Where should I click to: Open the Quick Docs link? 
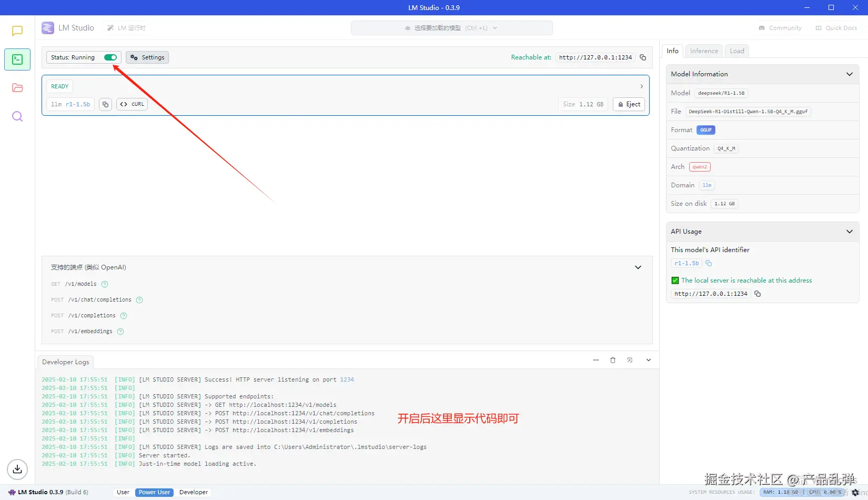click(x=836, y=28)
